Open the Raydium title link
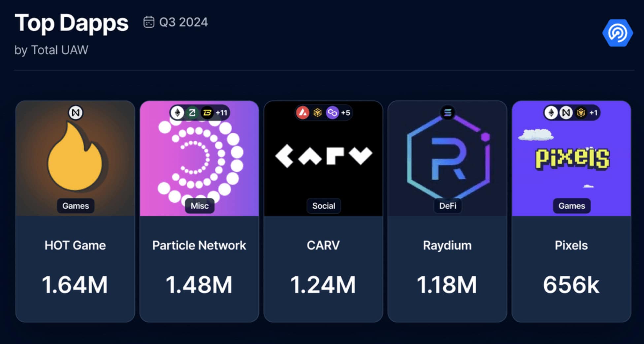The width and height of the screenshot is (644, 344). pyautogui.click(x=447, y=245)
